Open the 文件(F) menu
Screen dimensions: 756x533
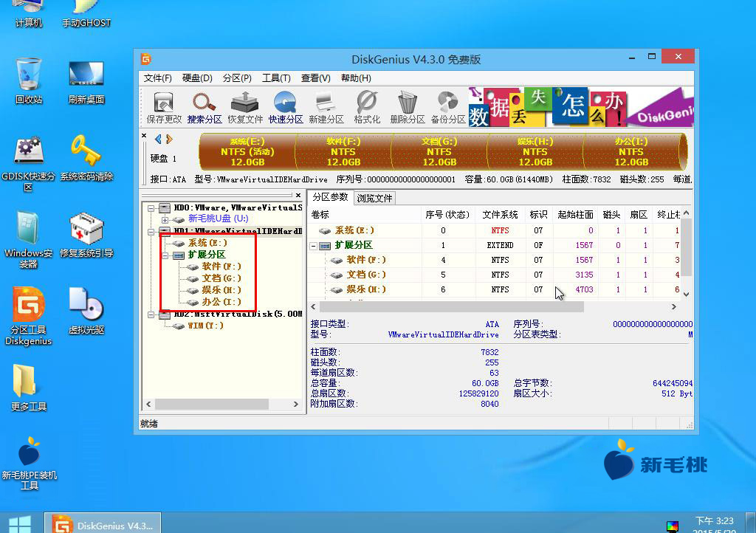click(158, 78)
